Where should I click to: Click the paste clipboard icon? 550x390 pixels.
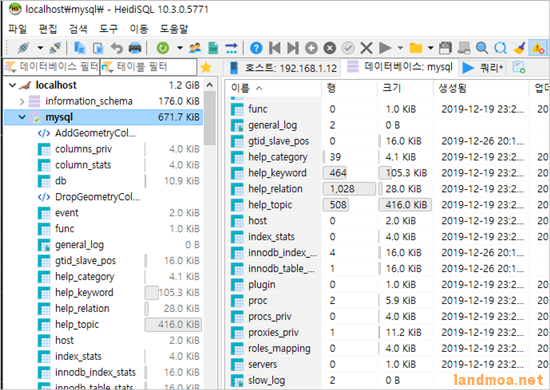coord(98,48)
